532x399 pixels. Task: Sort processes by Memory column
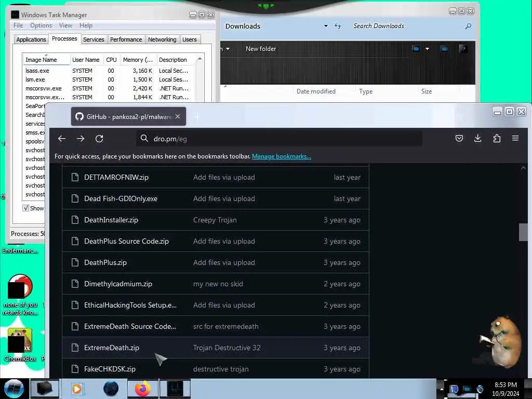tap(138, 60)
